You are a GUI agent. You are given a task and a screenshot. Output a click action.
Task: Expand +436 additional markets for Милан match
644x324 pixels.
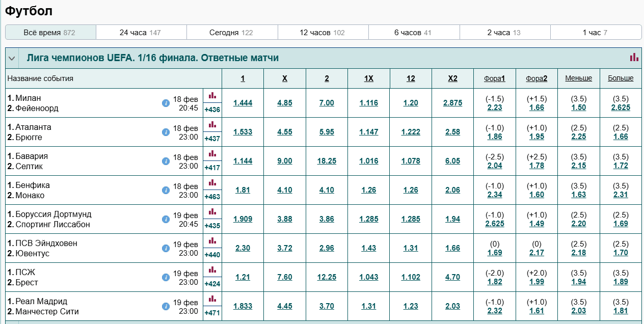[x=212, y=110]
